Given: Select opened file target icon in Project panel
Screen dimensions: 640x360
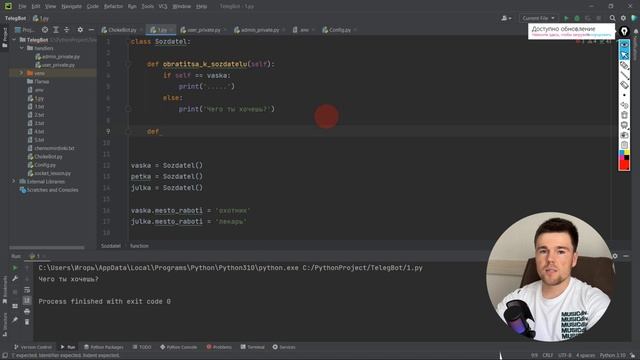Looking at the screenshot, I should click(45, 30).
